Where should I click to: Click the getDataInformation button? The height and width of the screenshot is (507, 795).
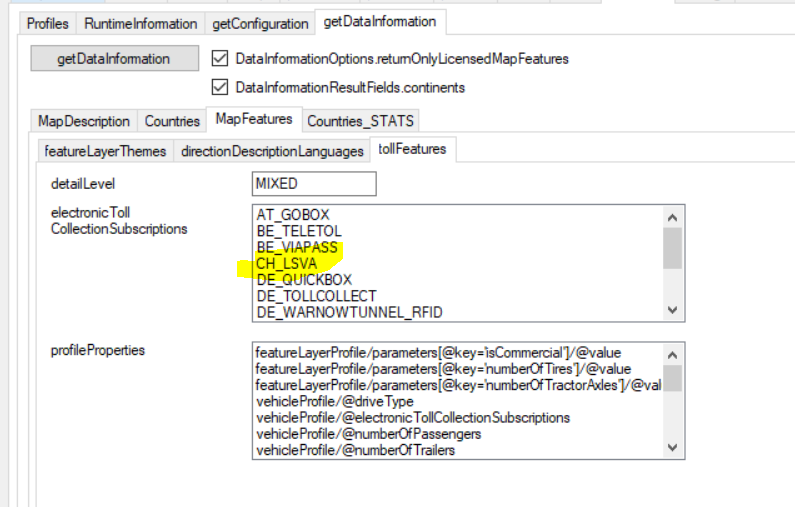pyautogui.click(x=113, y=59)
